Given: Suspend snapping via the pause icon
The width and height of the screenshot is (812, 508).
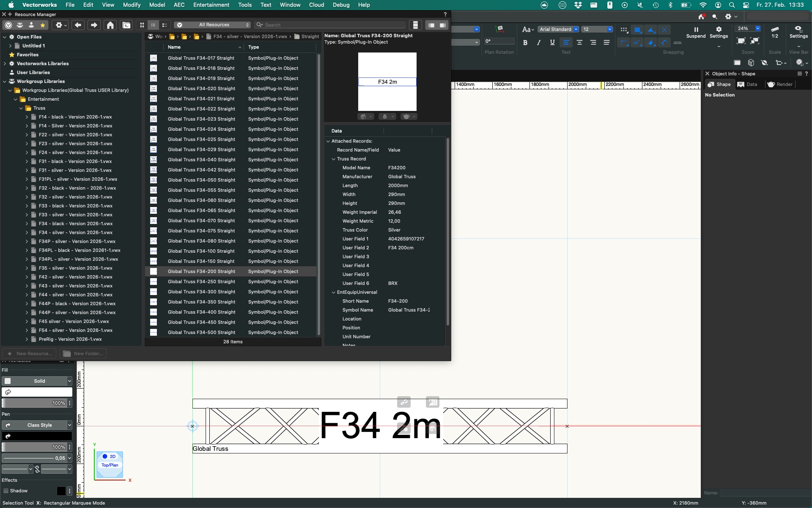Looking at the screenshot, I should pos(695,30).
